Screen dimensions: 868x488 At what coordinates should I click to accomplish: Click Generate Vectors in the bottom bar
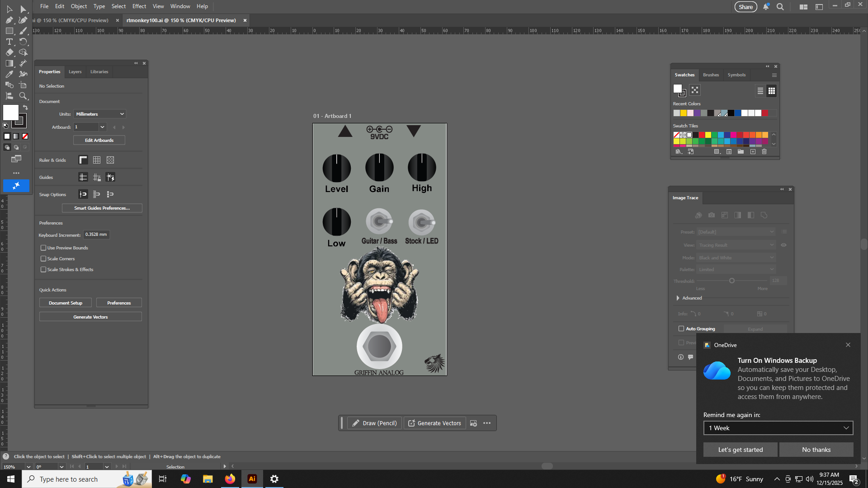tap(434, 423)
